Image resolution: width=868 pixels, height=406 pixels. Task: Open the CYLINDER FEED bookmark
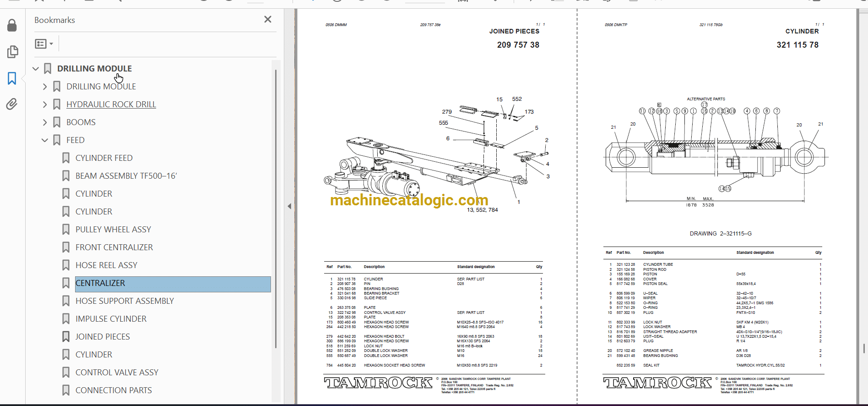[x=104, y=158]
